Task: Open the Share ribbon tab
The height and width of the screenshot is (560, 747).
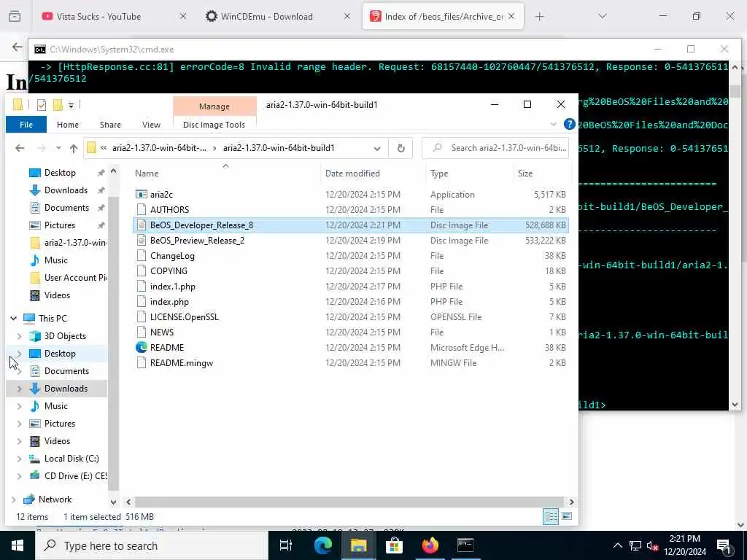Action: [x=110, y=125]
